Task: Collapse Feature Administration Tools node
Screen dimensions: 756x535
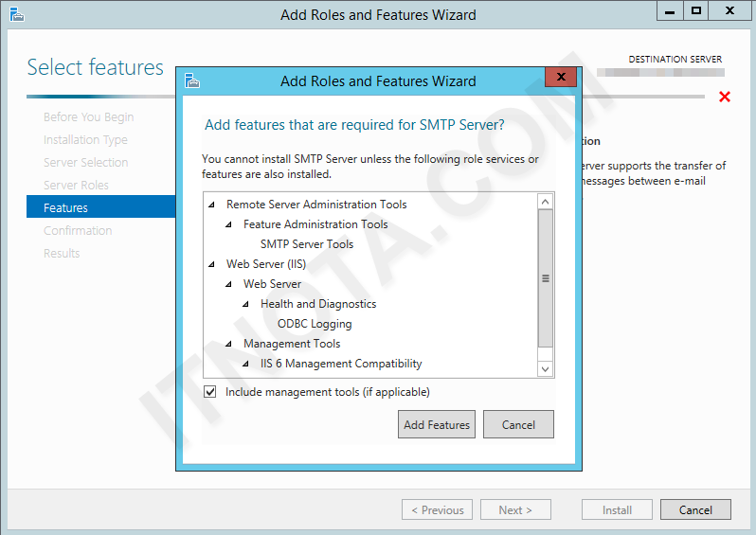Action: 228,224
